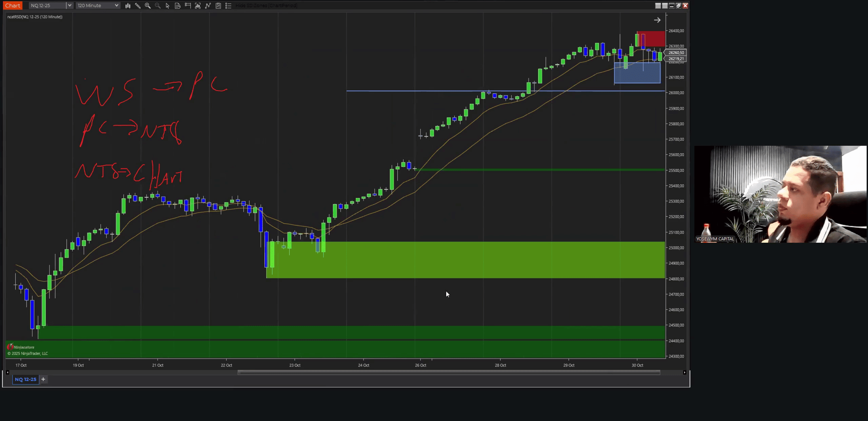Toggle Hide SD Zones [ChartPeriod] button

(266, 5)
